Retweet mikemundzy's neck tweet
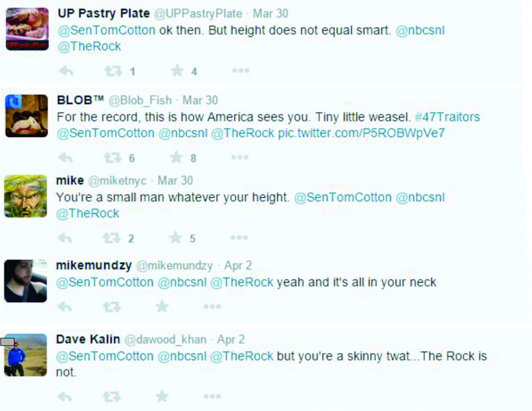This screenshot has height=411, width=532. pos(112,307)
